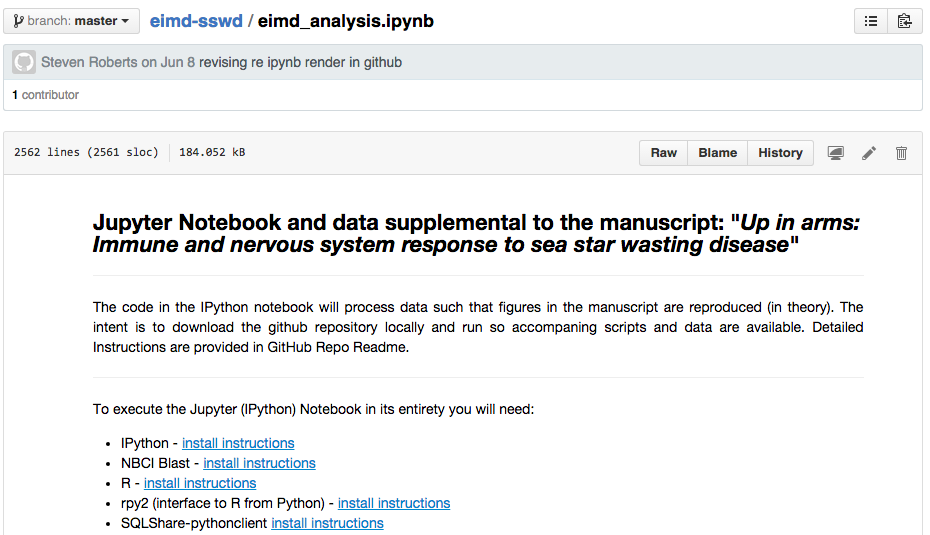The height and width of the screenshot is (535, 930).
Task: Open NBCI Blast install instructions link
Action: (x=259, y=463)
